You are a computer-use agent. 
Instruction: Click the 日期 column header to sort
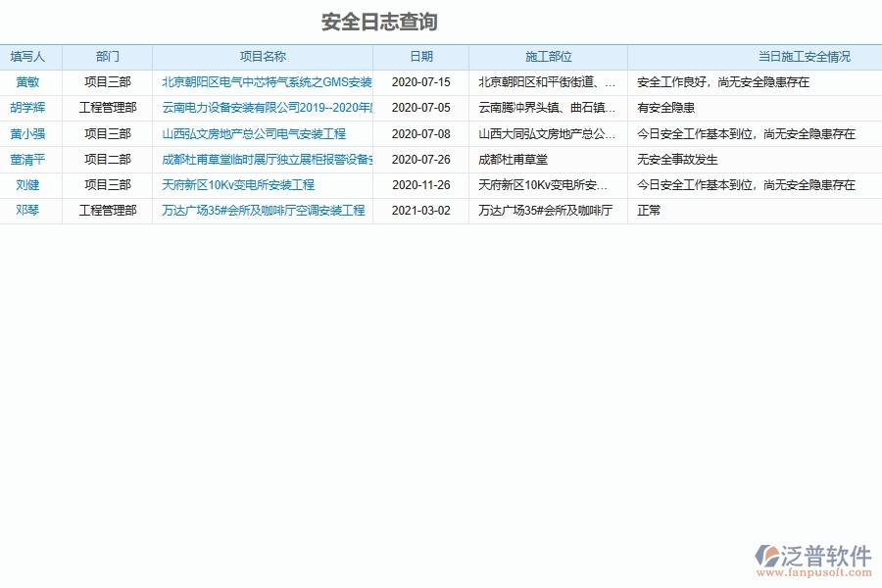(x=420, y=57)
